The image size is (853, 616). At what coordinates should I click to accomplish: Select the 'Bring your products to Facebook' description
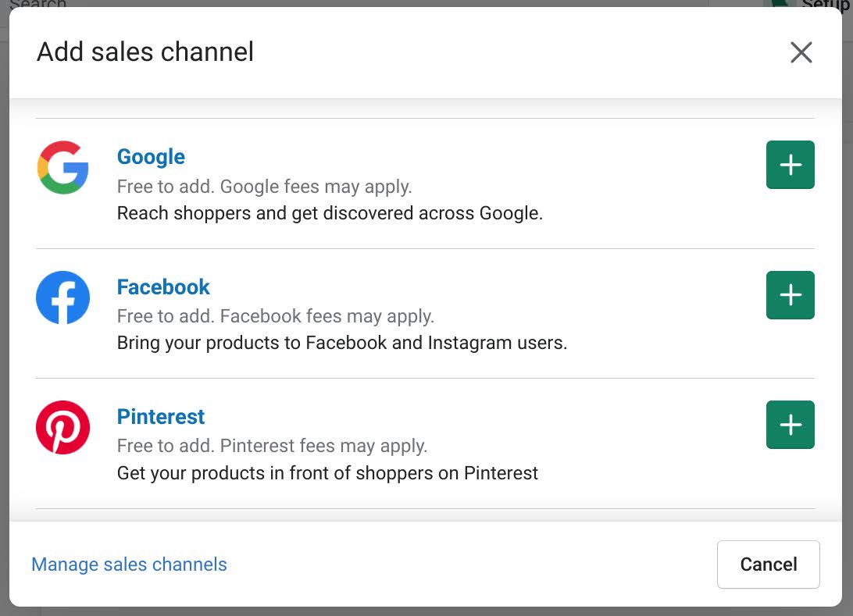341,343
